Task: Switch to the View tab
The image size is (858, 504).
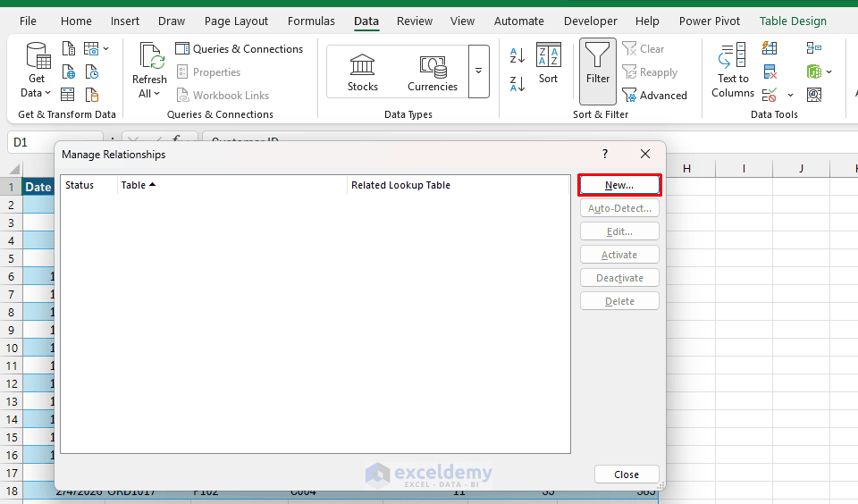Action: (x=462, y=21)
